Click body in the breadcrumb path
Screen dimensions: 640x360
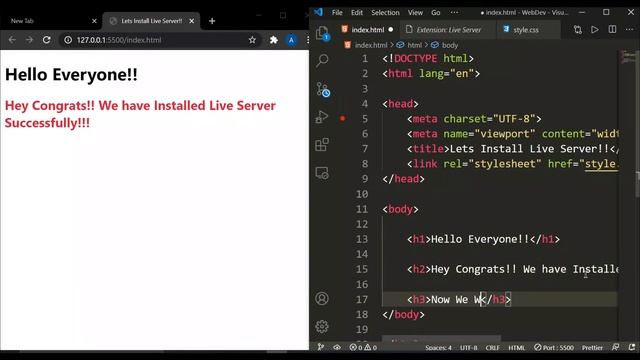pos(450,45)
